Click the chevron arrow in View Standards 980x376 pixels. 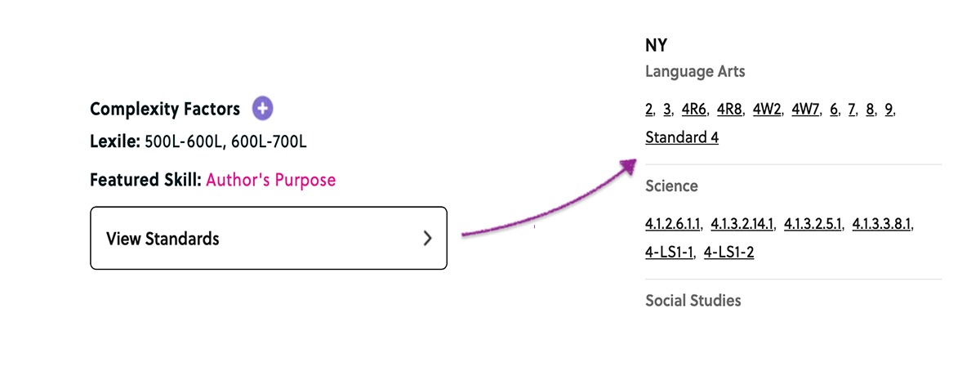[x=427, y=239]
